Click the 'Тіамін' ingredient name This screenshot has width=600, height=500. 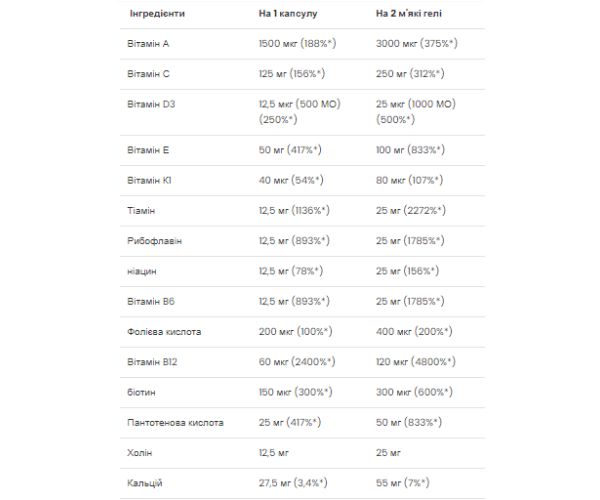tap(142, 211)
